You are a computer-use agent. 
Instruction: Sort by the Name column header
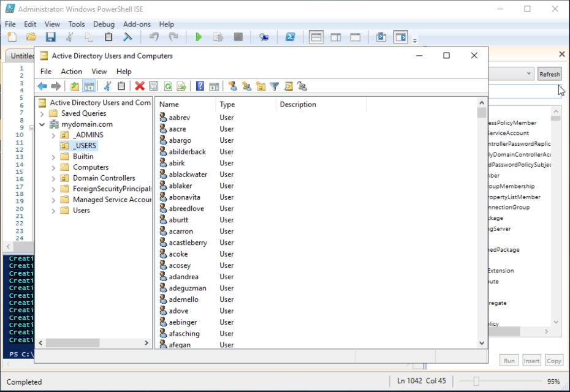(x=185, y=105)
